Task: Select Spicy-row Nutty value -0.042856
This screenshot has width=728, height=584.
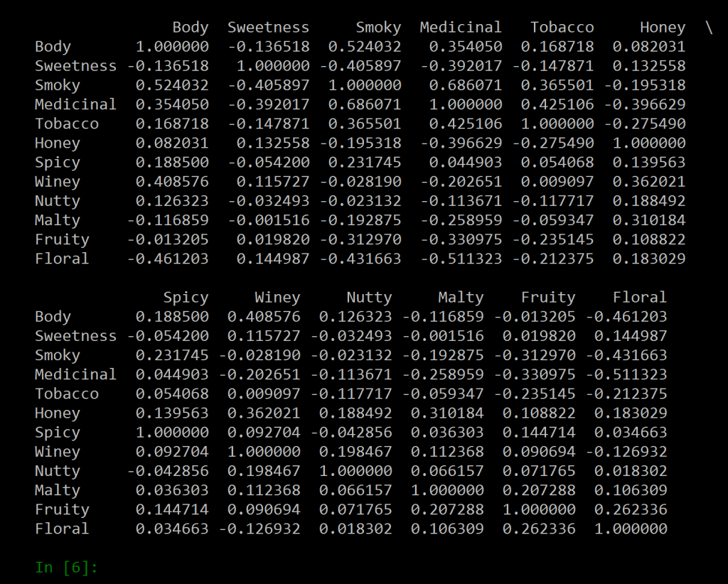Action: pos(351,433)
